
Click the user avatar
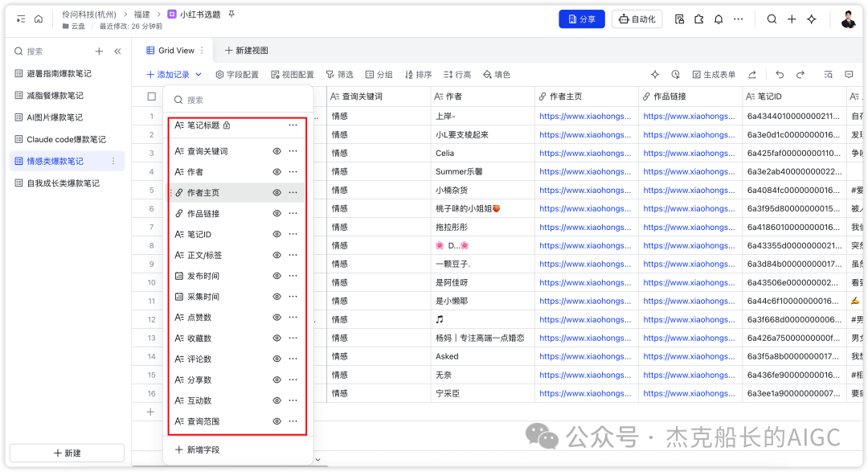point(848,18)
